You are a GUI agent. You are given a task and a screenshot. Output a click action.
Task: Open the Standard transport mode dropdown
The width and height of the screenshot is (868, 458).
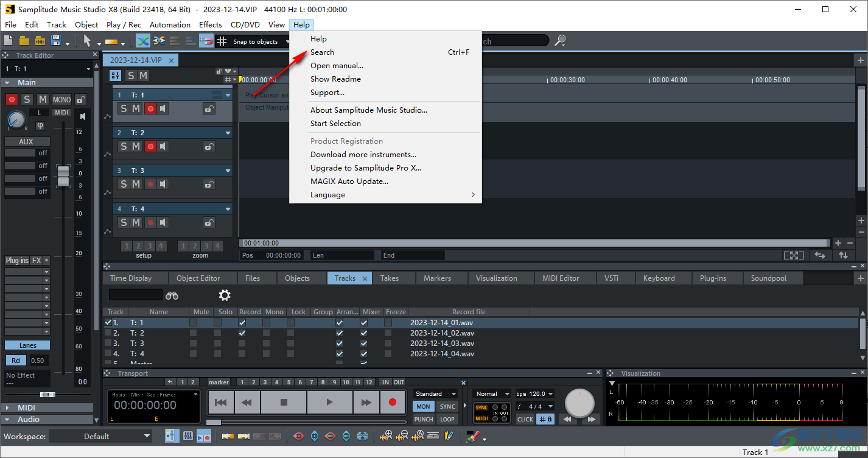[435, 393]
